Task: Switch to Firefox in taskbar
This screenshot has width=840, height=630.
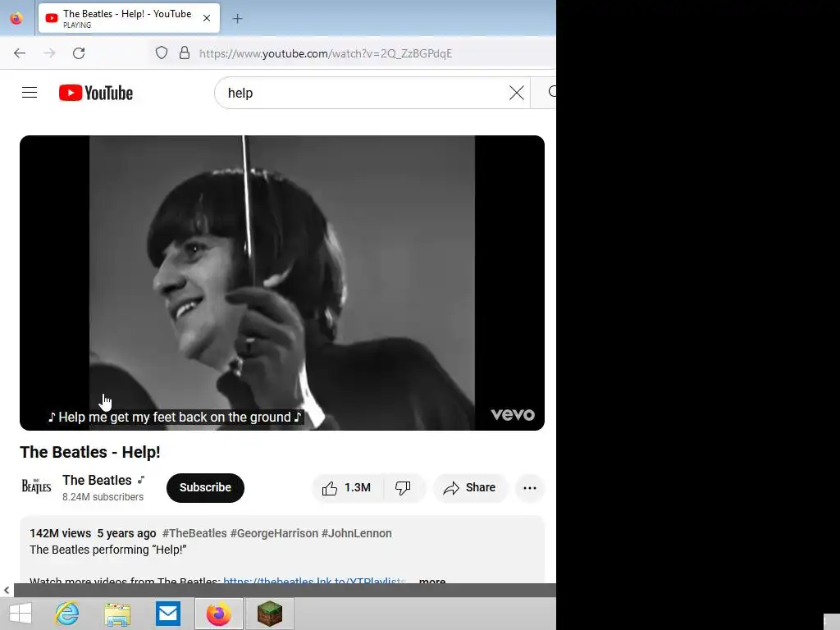Action: coord(219,614)
